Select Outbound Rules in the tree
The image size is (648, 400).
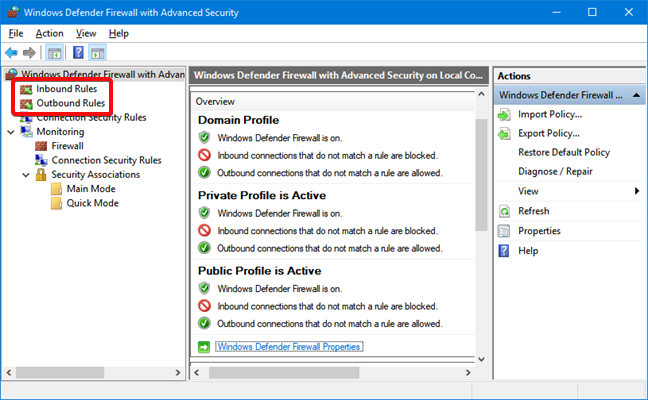click(x=71, y=103)
